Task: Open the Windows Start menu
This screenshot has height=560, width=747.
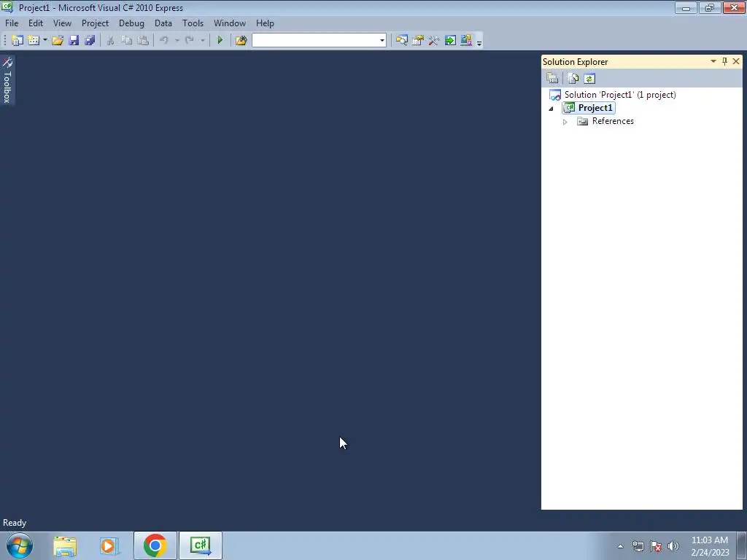Action: (20, 545)
